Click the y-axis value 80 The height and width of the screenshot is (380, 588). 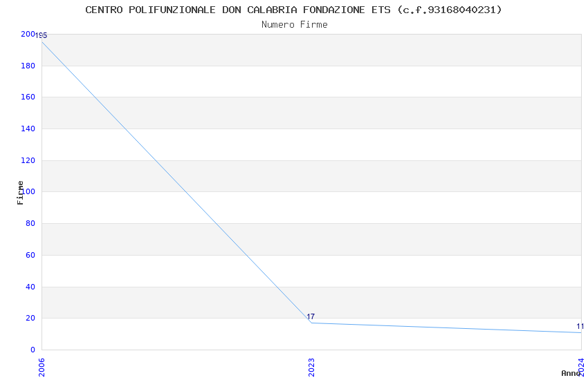30,223
